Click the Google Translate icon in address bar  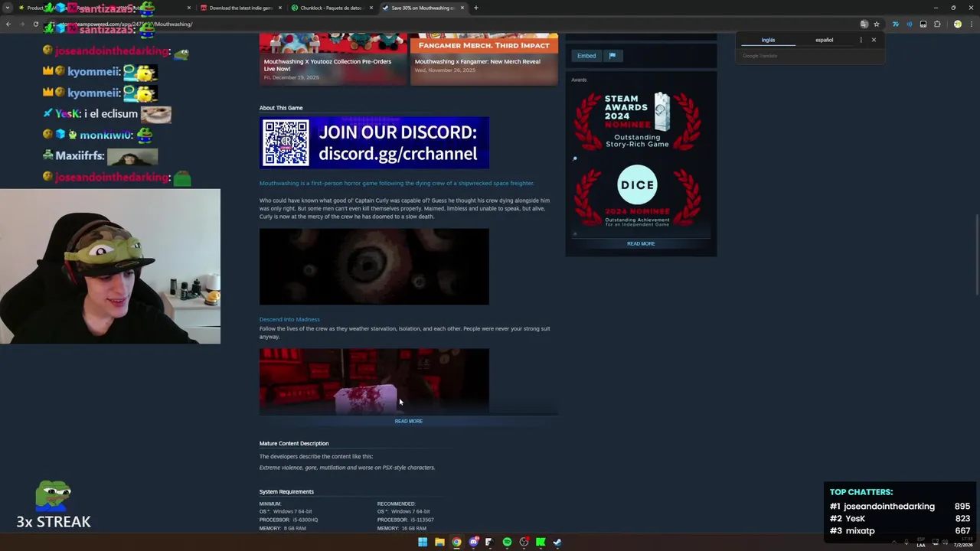(864, 24)
